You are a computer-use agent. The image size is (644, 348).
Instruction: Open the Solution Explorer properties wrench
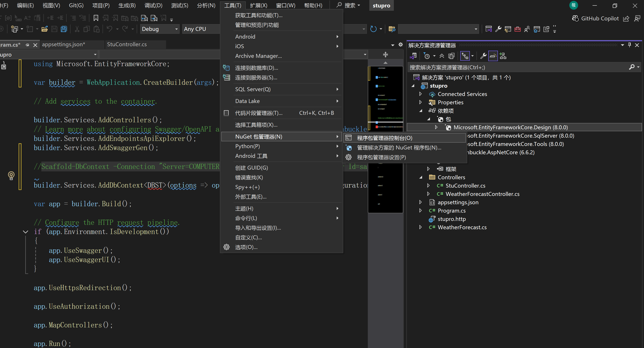point(483,56)
